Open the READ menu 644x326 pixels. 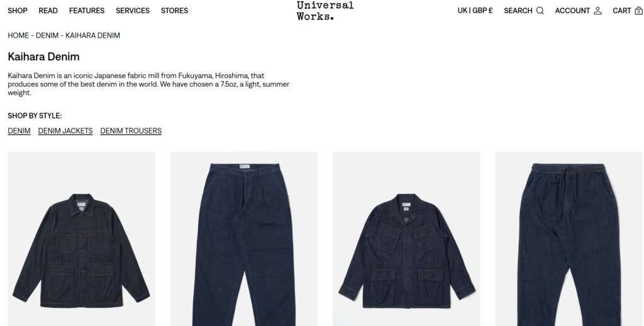pyautogui.click(x=48, y=11)
